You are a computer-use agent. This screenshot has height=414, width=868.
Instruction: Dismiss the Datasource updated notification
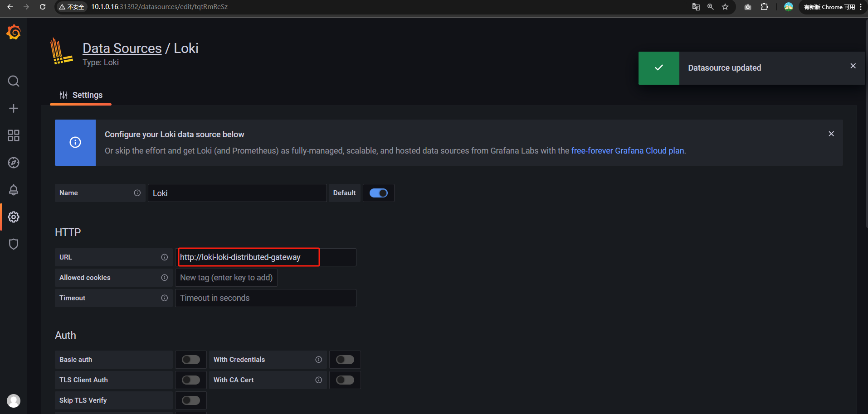[853, 66]
